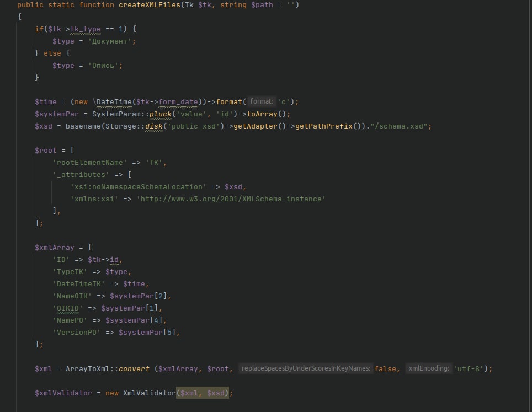
Task: Click the 'utf-8' string argument
Action: click(x=469, y=369)
